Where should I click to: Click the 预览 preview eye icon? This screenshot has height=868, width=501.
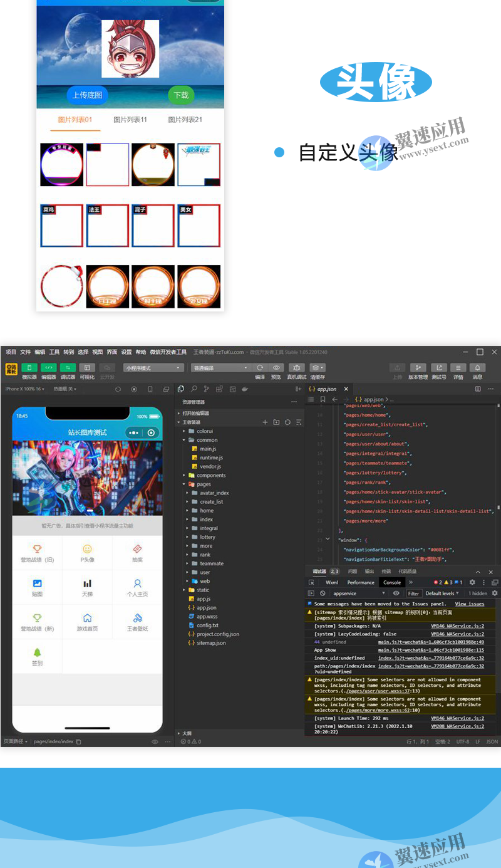(276, 368)
